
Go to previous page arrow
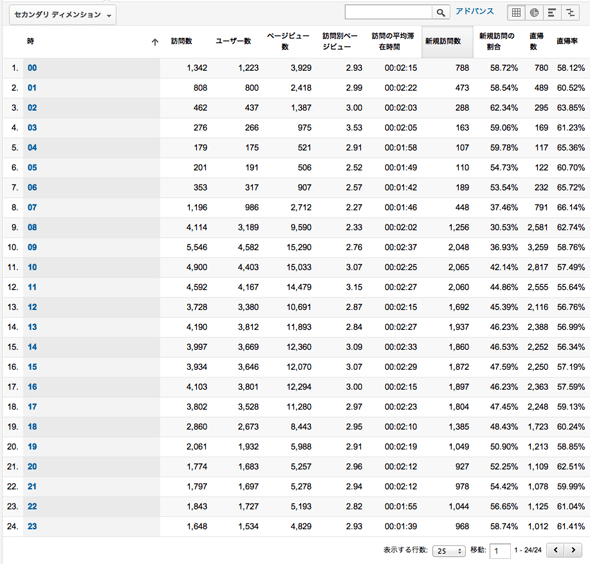point(555,550)
